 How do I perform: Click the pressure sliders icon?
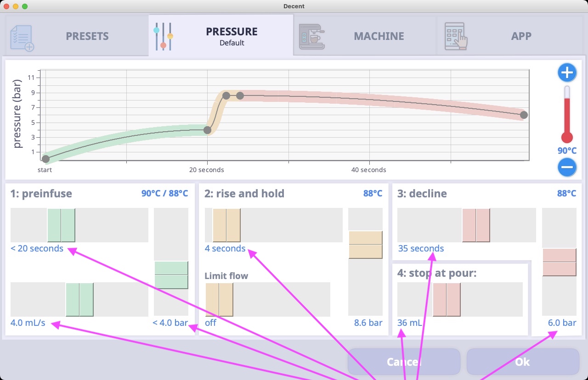coord(163,36)
